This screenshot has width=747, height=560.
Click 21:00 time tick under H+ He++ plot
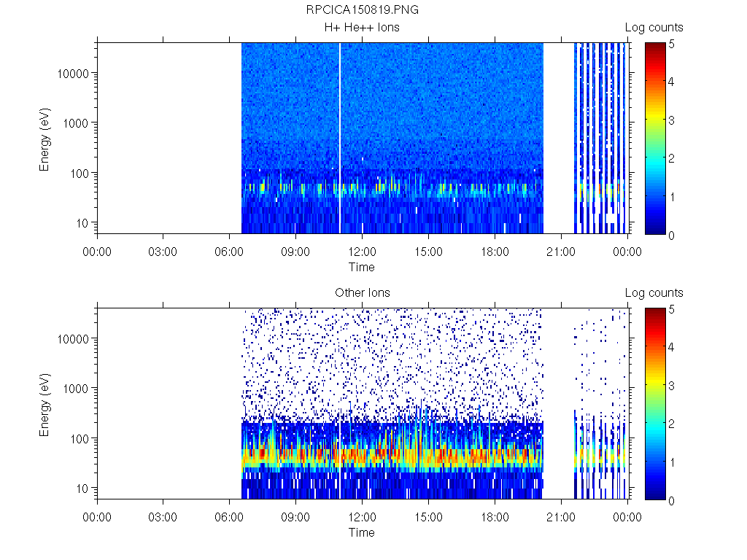click(561, 252)
